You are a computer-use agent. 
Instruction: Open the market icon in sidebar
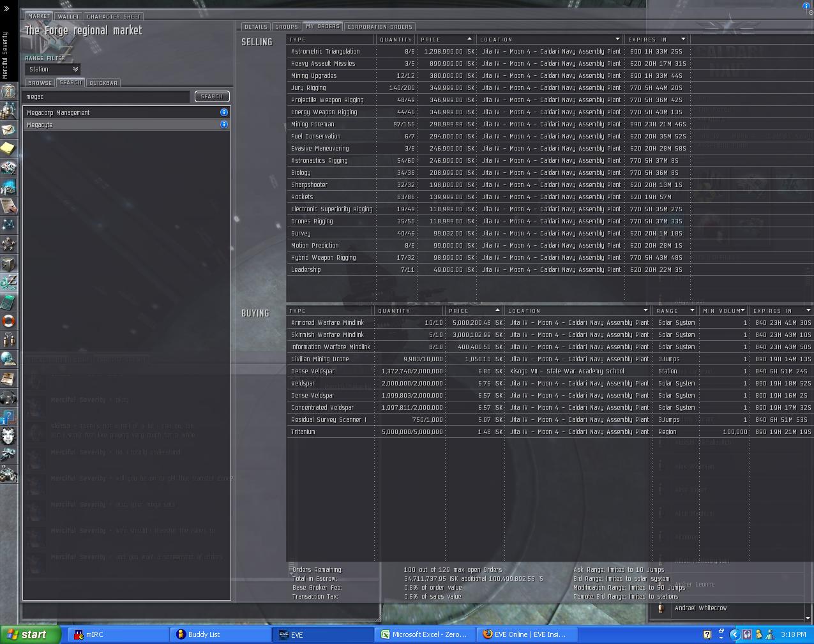(8, 282)
